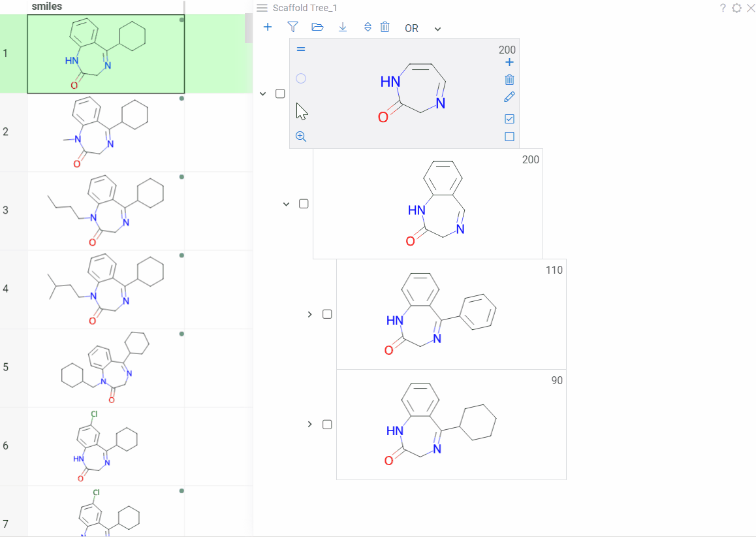Expand the 110-count phenyl scaffold node
The width and height of the screenshot is (756, 537).
tap(310, 314)
